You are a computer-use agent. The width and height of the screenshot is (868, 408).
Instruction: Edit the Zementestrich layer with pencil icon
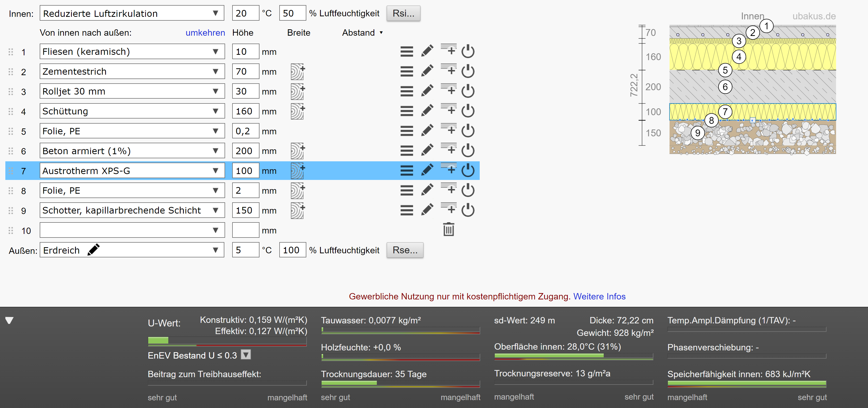coord(427,71)
